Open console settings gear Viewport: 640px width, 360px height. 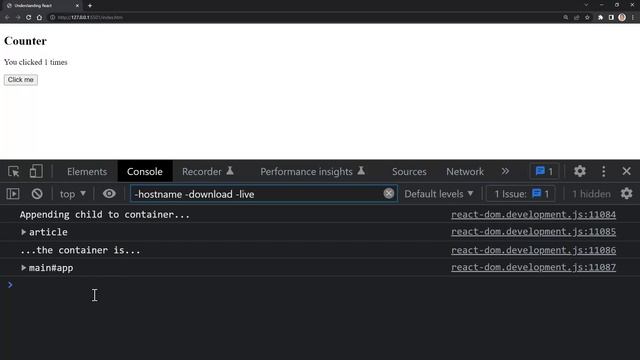(x=627, y=193)
